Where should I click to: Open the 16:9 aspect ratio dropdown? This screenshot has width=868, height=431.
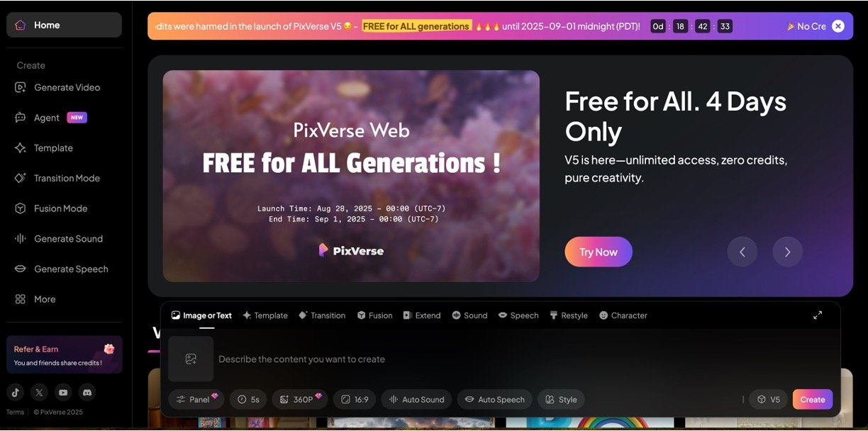point(355,399)
